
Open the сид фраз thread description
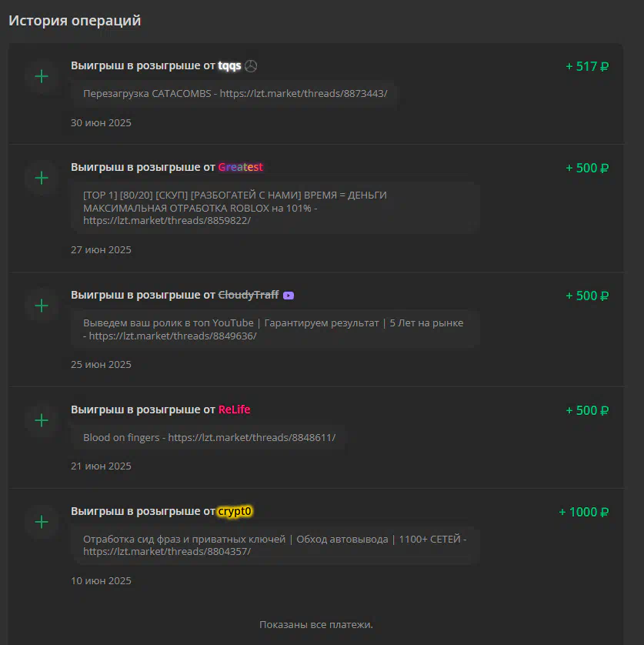pos(275,545)
